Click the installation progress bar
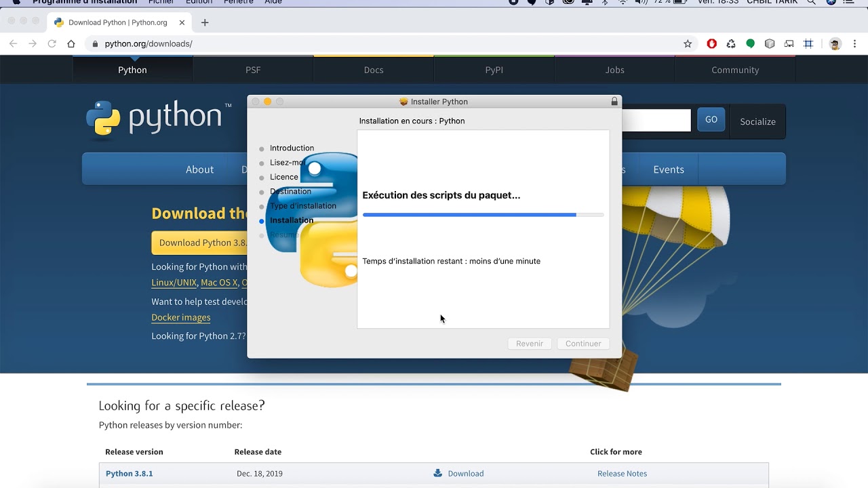The image size is (868, 488). pos(483,215)
